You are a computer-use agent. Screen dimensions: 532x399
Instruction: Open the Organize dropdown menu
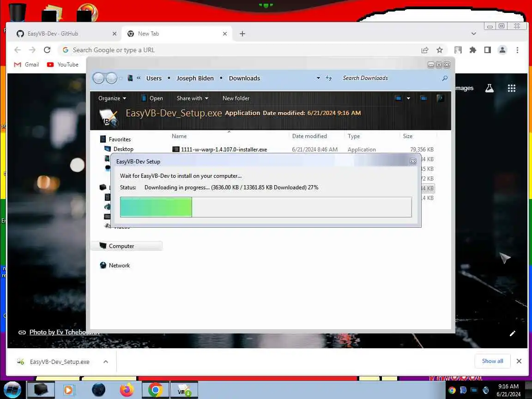[x=112, y=98]
